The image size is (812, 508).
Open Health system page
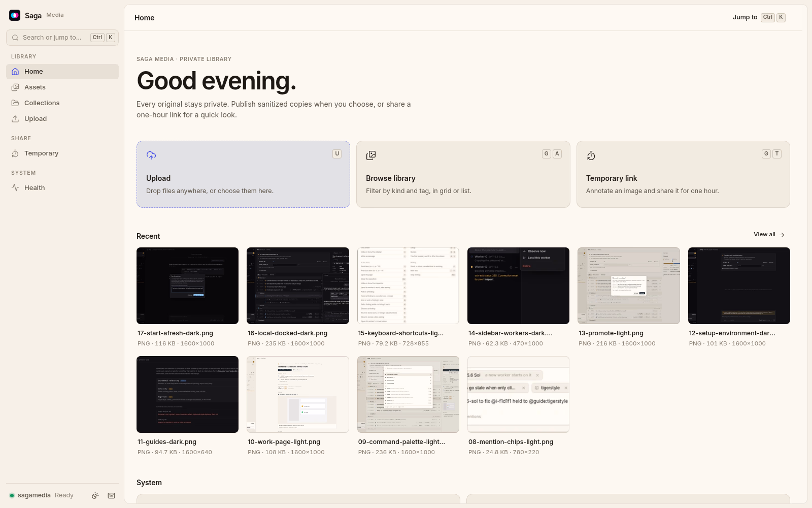[x=62, y=188]
